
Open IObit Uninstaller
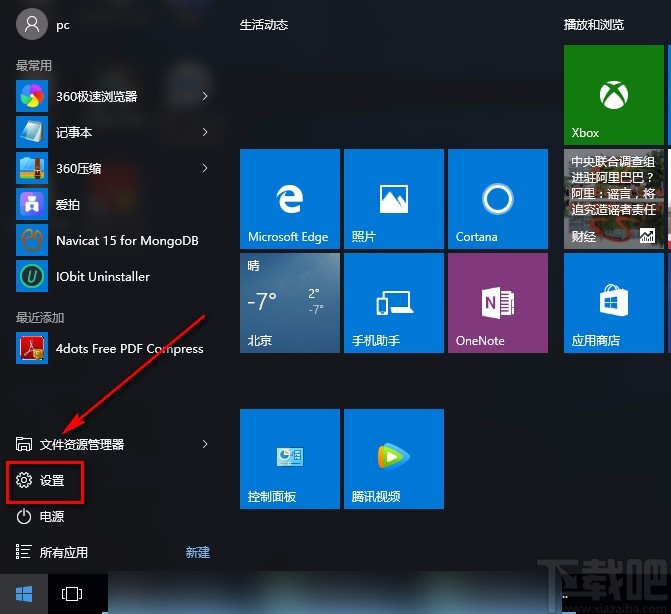[113, 276]
